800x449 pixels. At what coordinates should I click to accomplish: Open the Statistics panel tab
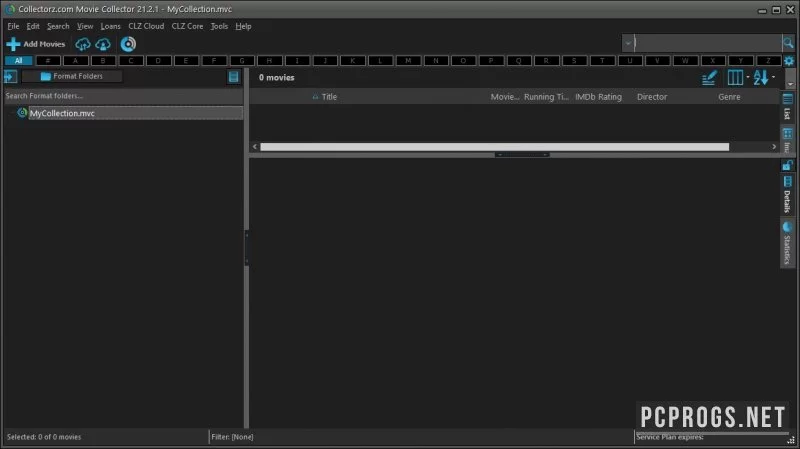[787, 243]
